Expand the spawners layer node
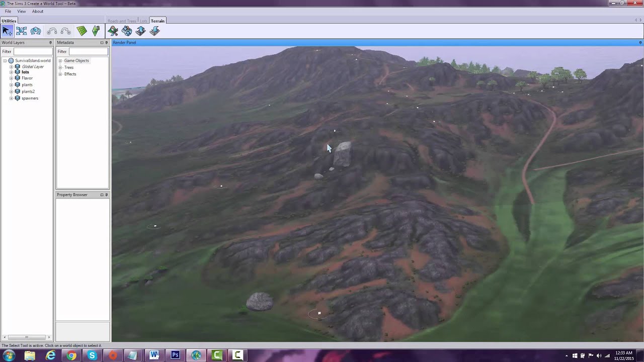 (x=11, y=98)
